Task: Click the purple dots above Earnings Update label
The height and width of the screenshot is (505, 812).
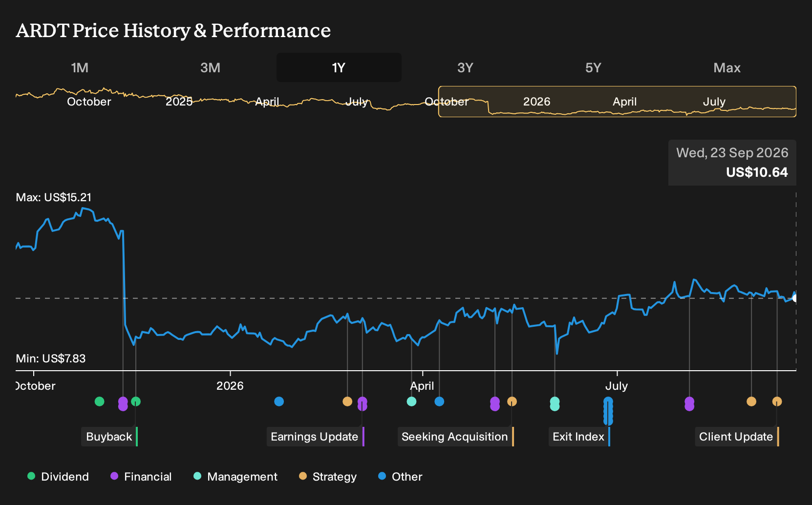Action: pos(362,404)
